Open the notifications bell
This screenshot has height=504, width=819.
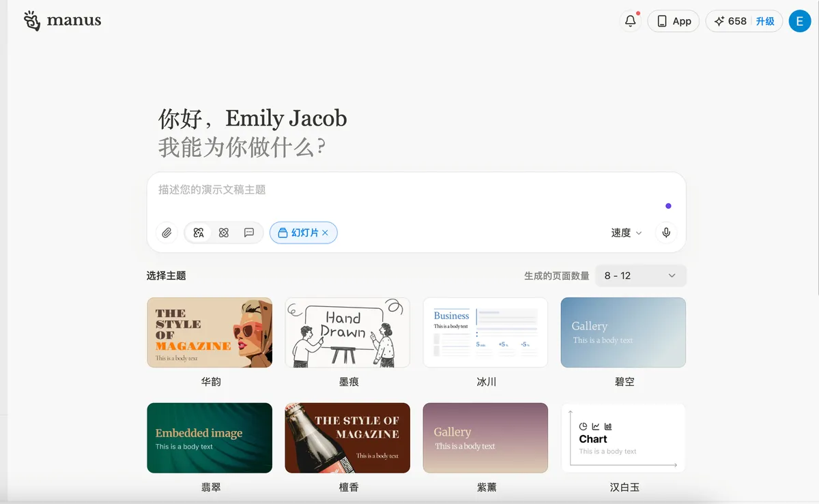coord(631,21)
